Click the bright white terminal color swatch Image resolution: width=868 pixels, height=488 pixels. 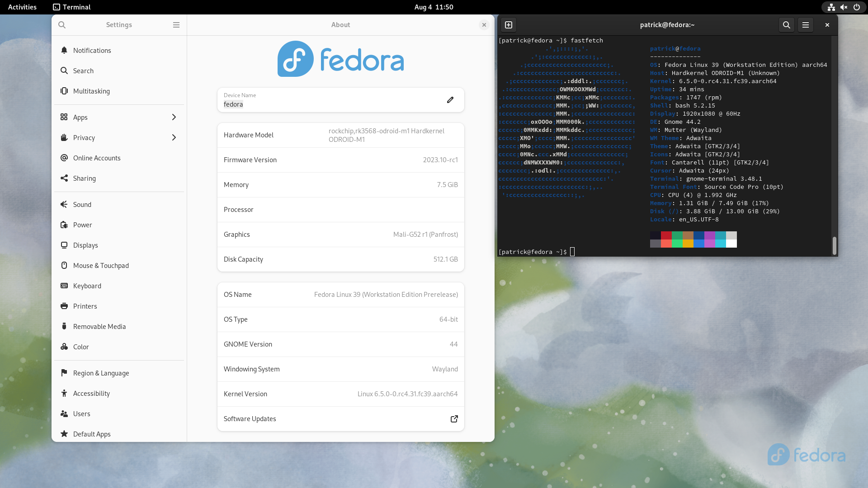731,244
